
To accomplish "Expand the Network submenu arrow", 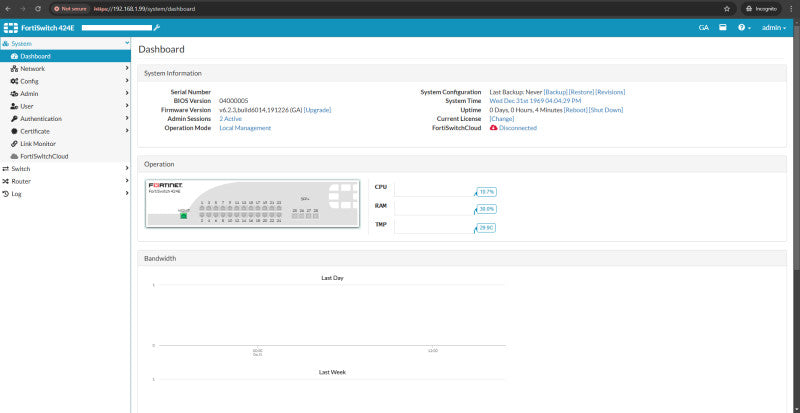I will [x=127, y=68].
